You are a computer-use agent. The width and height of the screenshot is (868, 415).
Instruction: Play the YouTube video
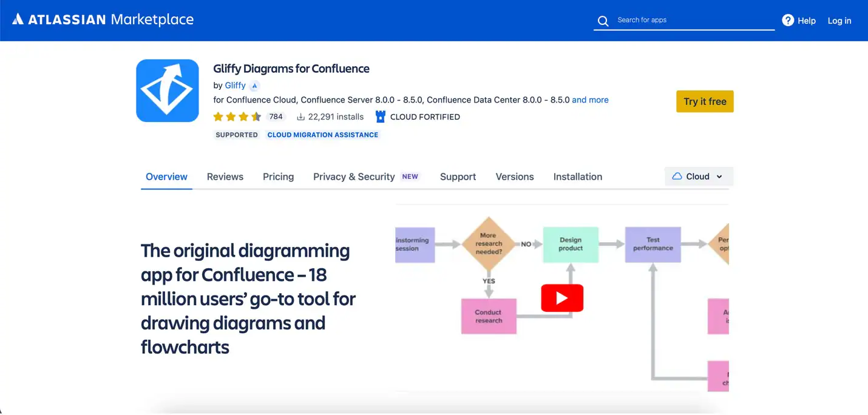point(562,298)
